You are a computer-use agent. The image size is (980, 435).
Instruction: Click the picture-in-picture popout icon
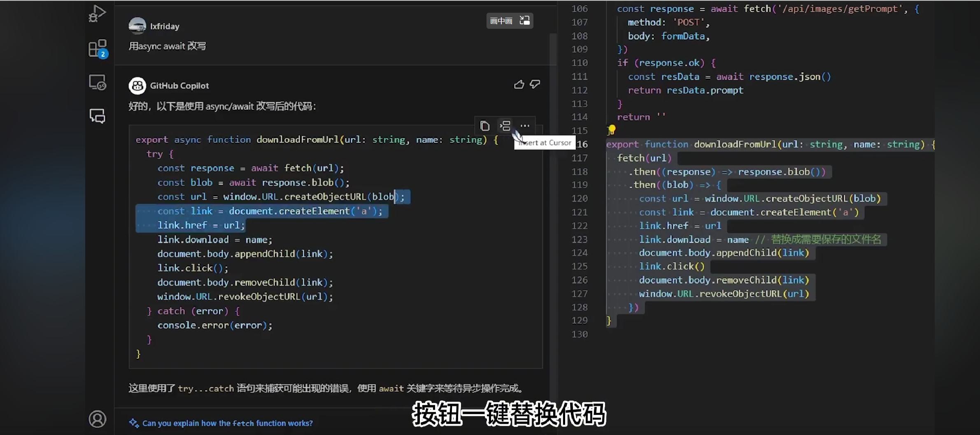tap(525, 21)
